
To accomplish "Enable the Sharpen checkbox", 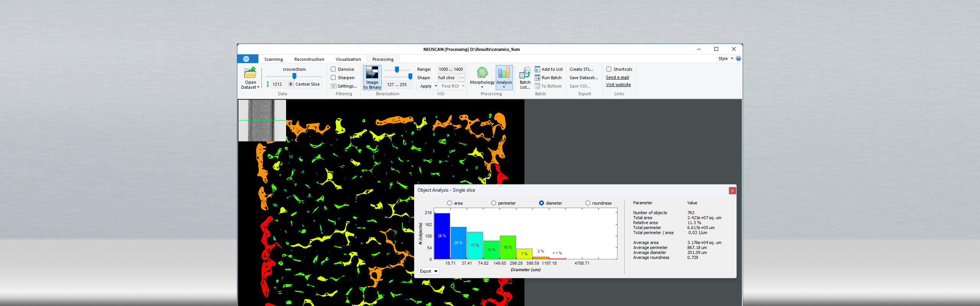I will tap(333, 78).
